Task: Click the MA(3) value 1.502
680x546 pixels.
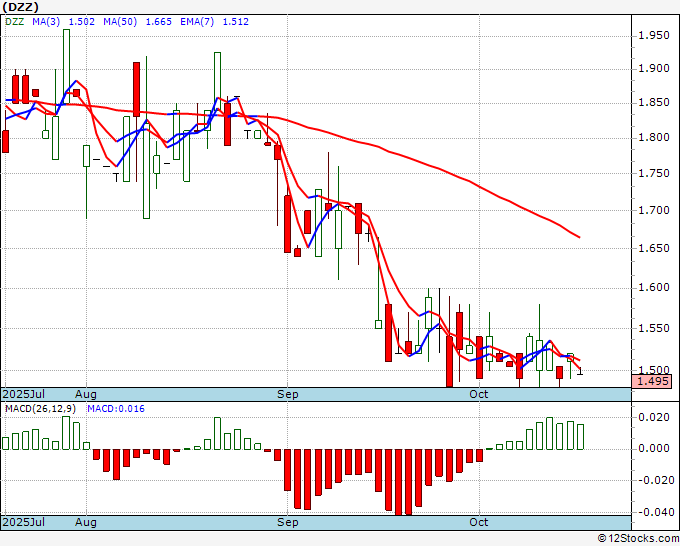Action: pyautogui.click(x=82, y=21)
